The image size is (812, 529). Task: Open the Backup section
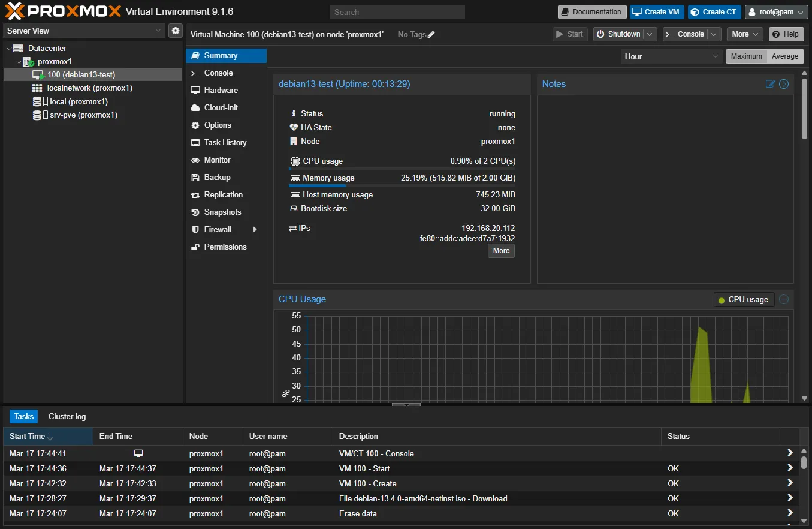coord(217,178)
